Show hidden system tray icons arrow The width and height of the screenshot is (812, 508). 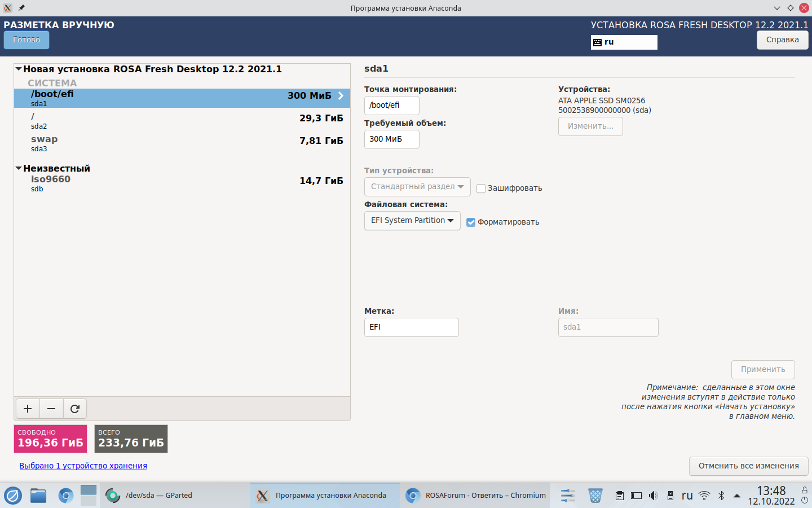point(737,496)
